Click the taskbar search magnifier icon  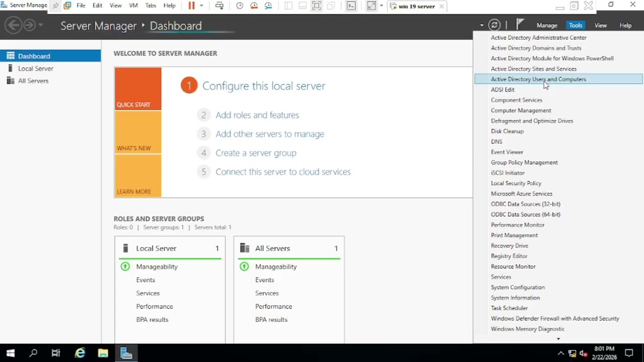click(33, 353)
